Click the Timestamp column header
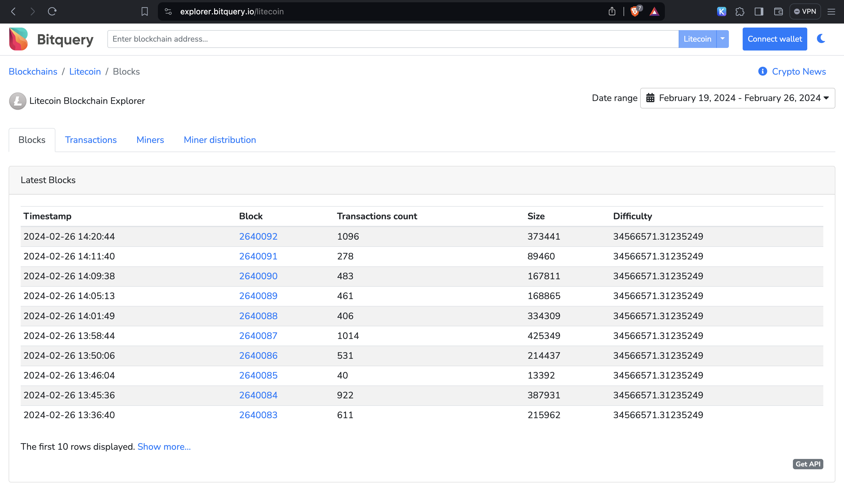This screenshot has height=504, width=844. [x=47, y=216]
